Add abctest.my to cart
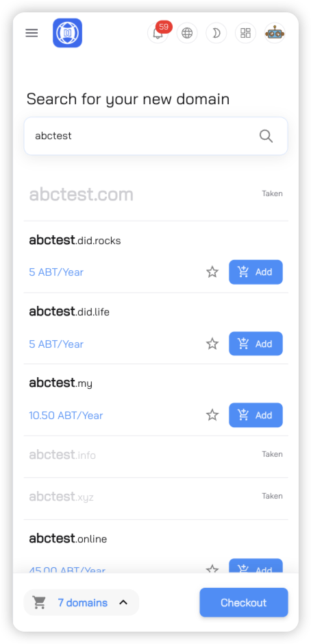 [x=256, y=415]
